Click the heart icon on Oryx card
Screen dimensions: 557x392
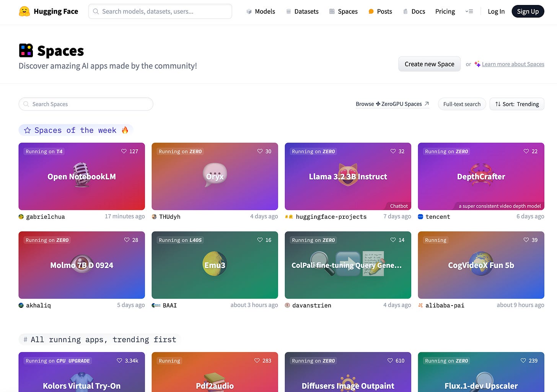click(x=260, y=151)
